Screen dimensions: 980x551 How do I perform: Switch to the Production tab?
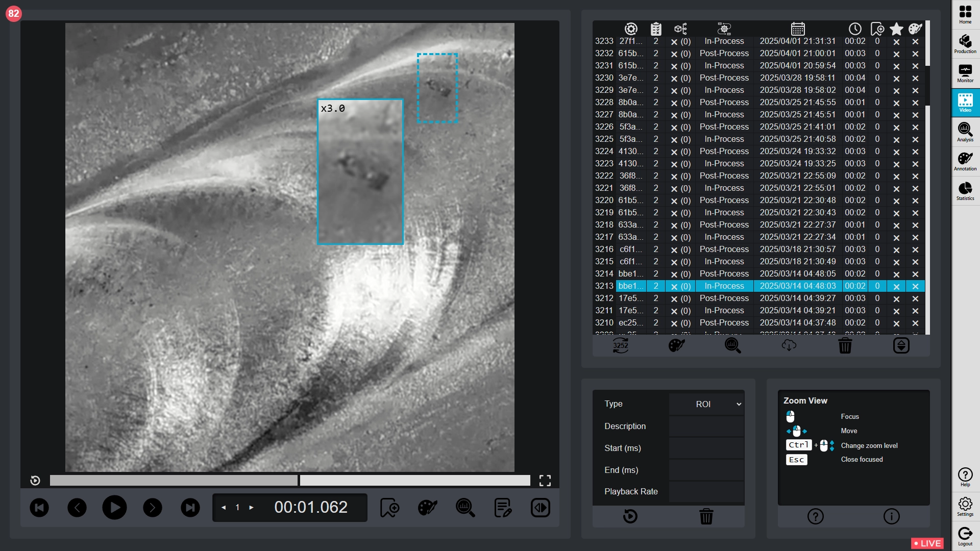tap(965, 44)
